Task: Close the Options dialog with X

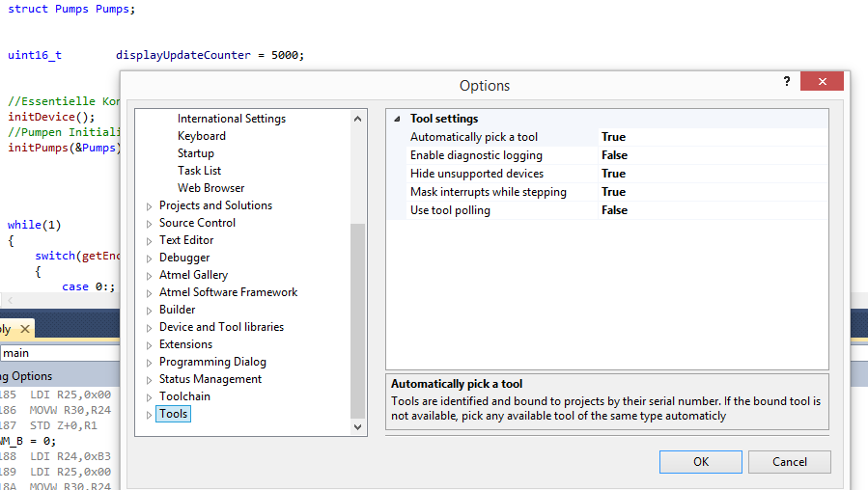Action: pyautogui.click(x=823, y=83)
